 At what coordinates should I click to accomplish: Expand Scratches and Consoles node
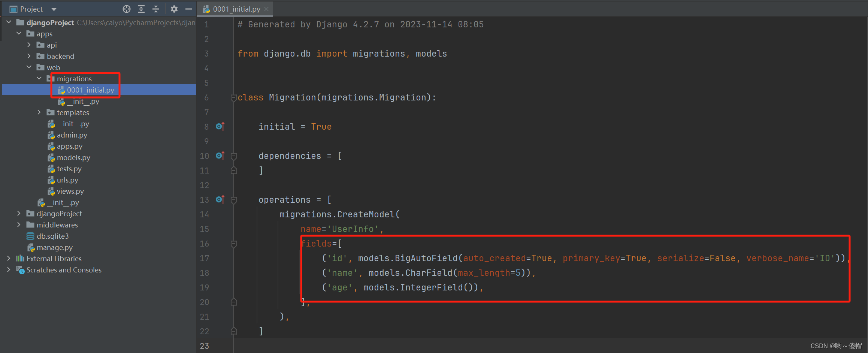coord(9,270)
